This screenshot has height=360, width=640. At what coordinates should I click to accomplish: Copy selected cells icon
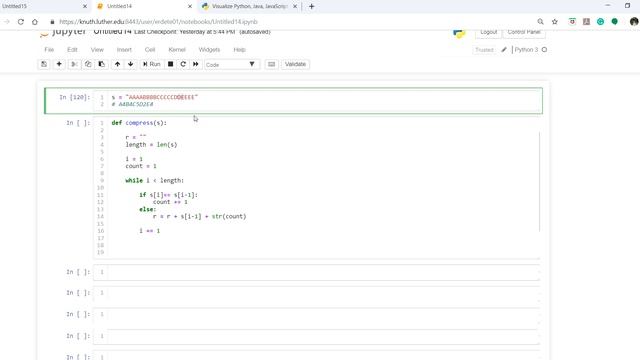pyautogui.click(x=88, y=64)
